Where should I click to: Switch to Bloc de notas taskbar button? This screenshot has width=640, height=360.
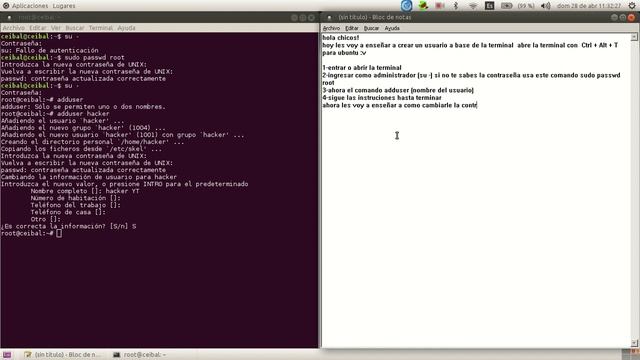[x=62, y=355]
